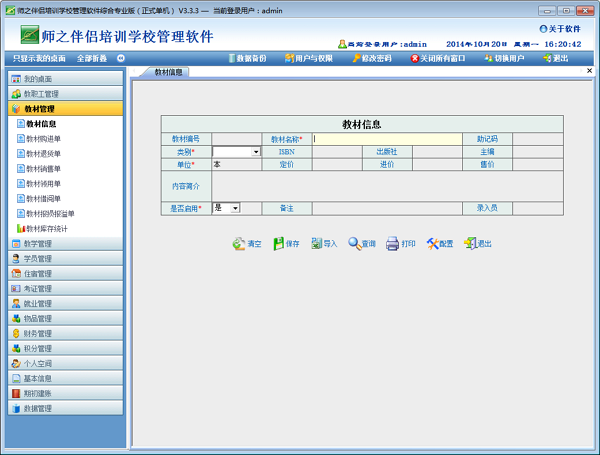The width and height of the screenshot is (600, 455).
Task: Select 教材领用单 requisition item
Action: [39, 183]
